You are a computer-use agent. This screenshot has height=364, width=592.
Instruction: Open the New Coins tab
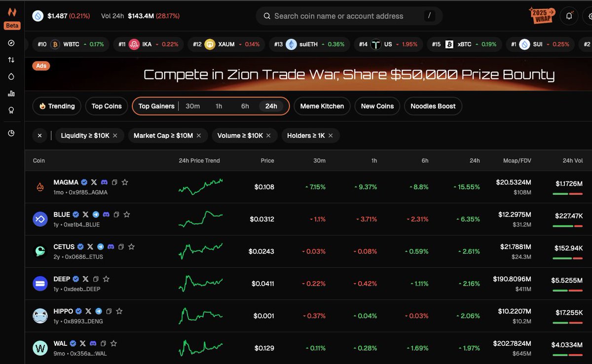(x=377, y=106)
